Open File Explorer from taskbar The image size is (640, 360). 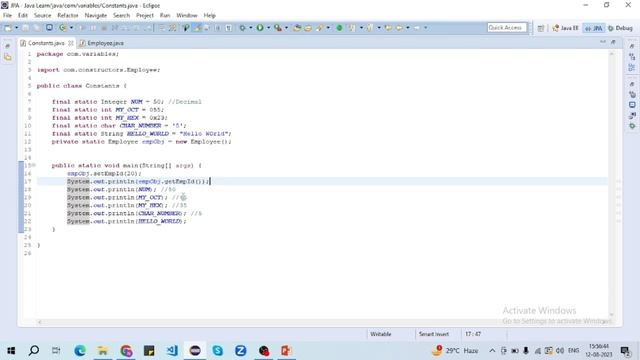coord(103,351)
